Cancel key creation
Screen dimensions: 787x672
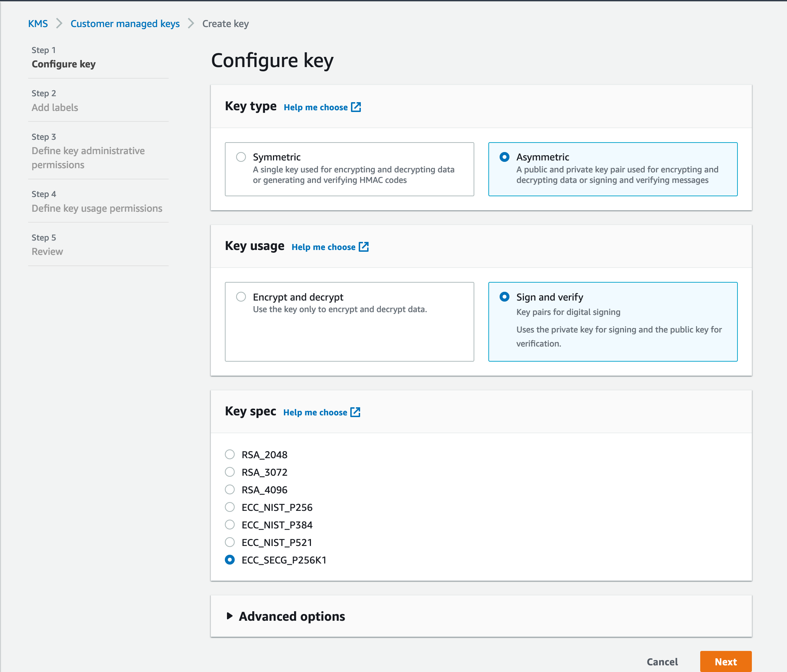[662, 662]
